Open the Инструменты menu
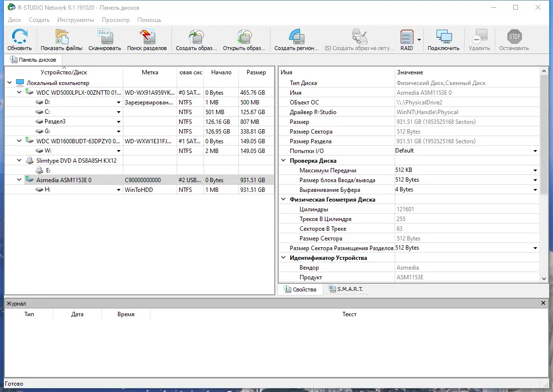 (x=75, y=20)
